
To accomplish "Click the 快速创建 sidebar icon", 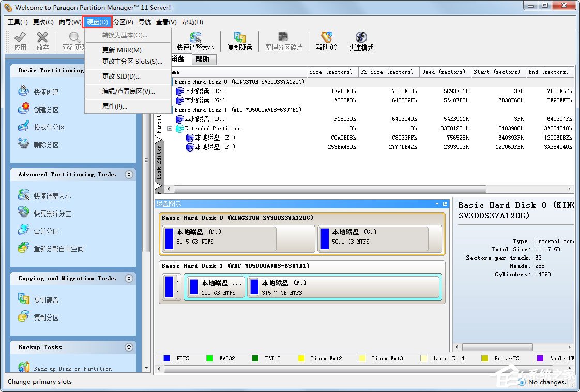I will click(x=24, y=91).
